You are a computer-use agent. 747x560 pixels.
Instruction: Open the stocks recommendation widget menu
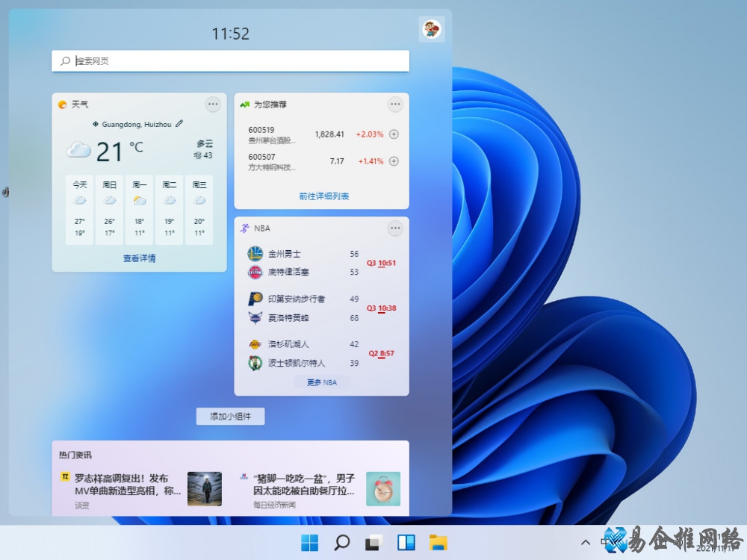click(394, 105)
